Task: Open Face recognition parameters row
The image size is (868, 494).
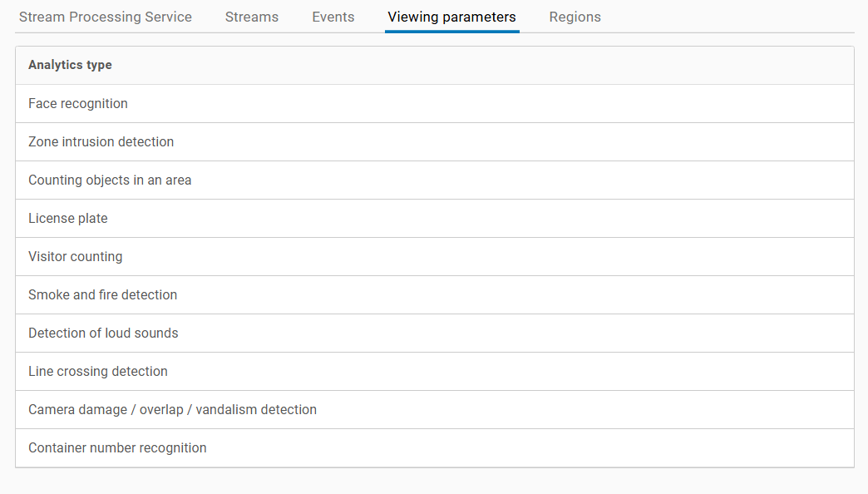Action: (78, 104)
